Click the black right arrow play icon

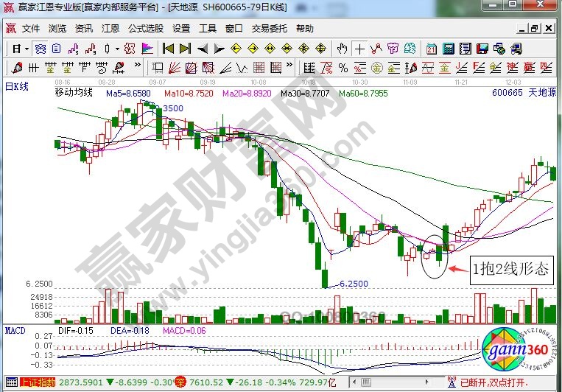pos(218,49)
